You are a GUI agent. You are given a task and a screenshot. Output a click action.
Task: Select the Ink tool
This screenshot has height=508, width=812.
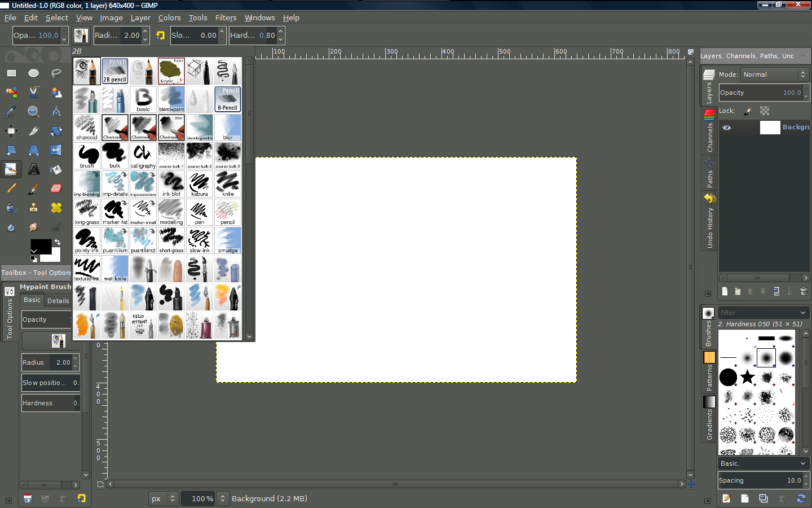[x=11, y=208]
